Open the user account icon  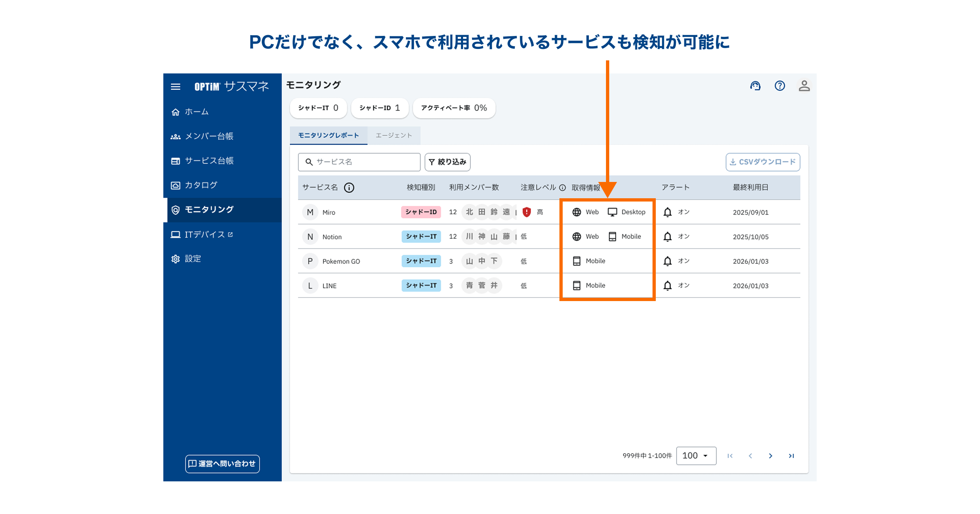pos(804,86)
